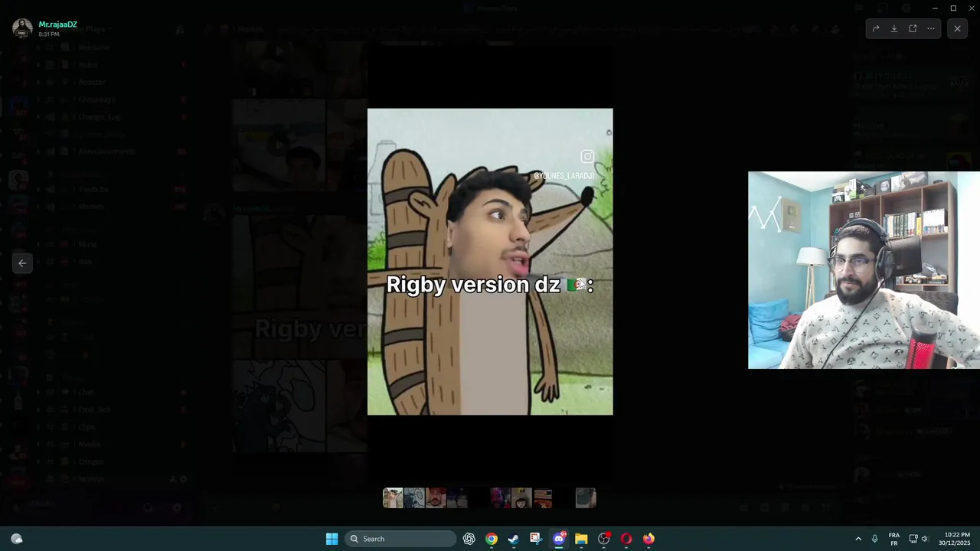This screenshot has height=551, width=980.
Task: Open the volume tray icon
Action: coord(925,539)
